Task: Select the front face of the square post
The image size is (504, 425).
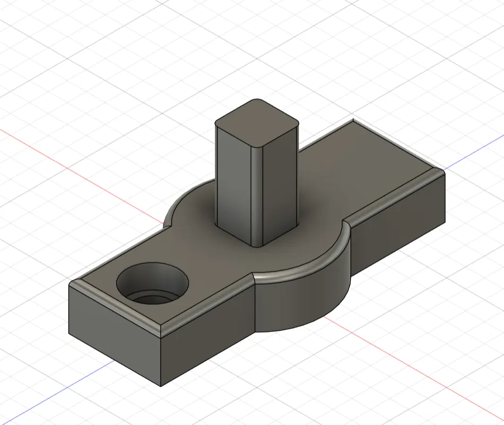Action: coord(233,191)
